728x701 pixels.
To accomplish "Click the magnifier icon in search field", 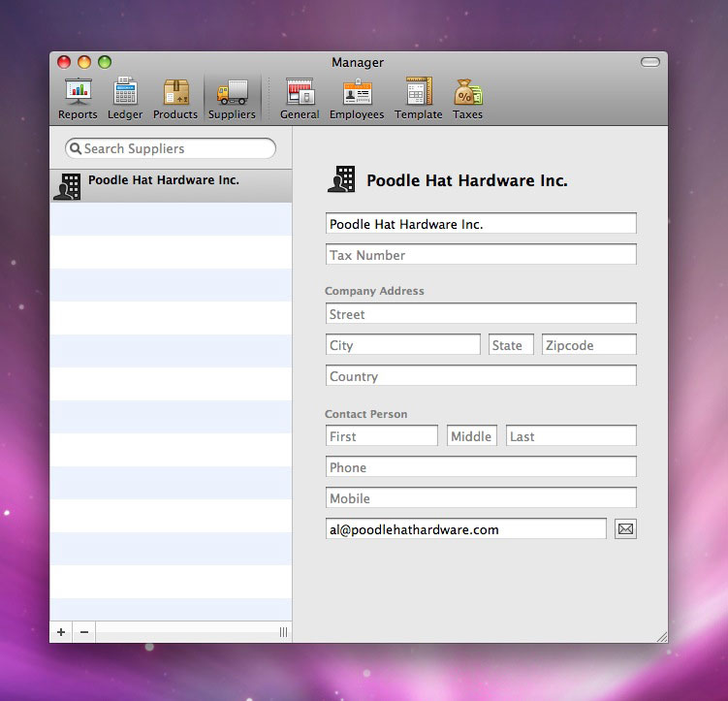I will 76,148.
